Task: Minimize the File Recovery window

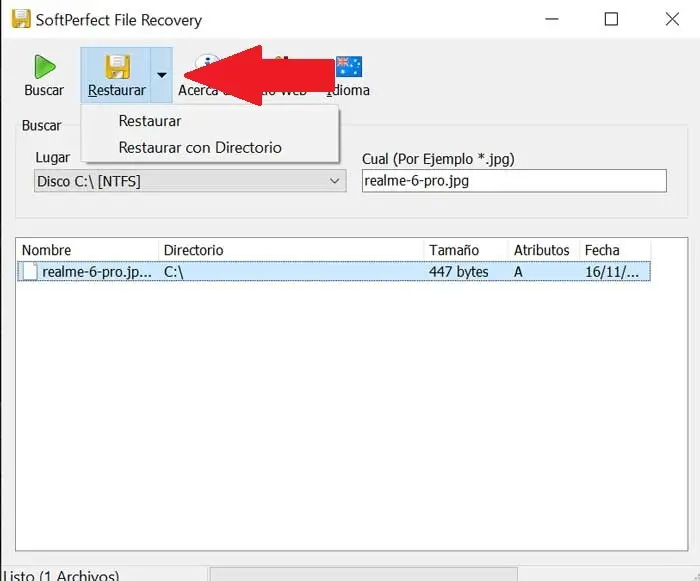Action: (552, 19)
